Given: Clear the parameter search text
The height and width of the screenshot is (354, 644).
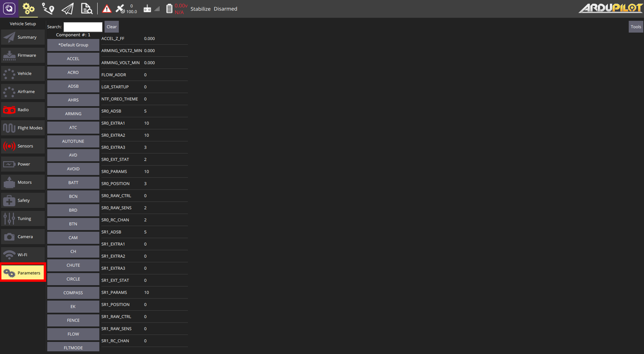Looking at the screenshot, I should tap(111, 27).
